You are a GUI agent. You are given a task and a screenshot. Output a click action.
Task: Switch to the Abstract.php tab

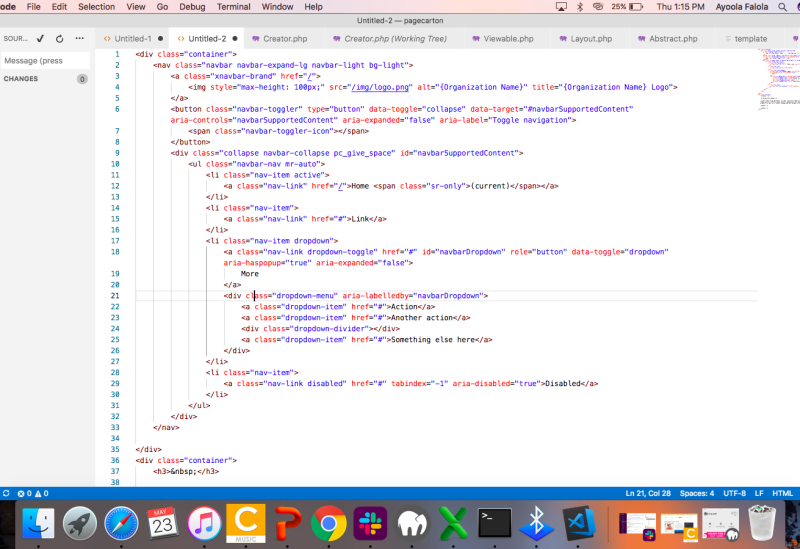pyautogui.click(x=673, y=38)
